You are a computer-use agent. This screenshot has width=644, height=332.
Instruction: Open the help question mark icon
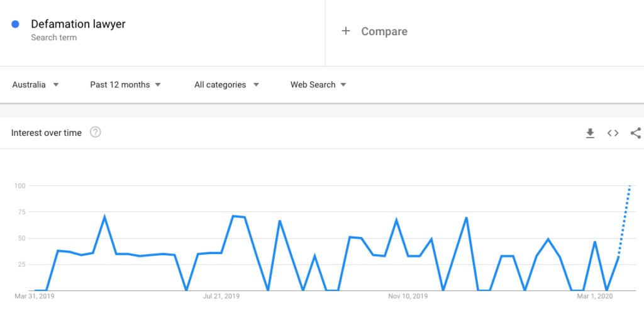click(x=96, y=132)
